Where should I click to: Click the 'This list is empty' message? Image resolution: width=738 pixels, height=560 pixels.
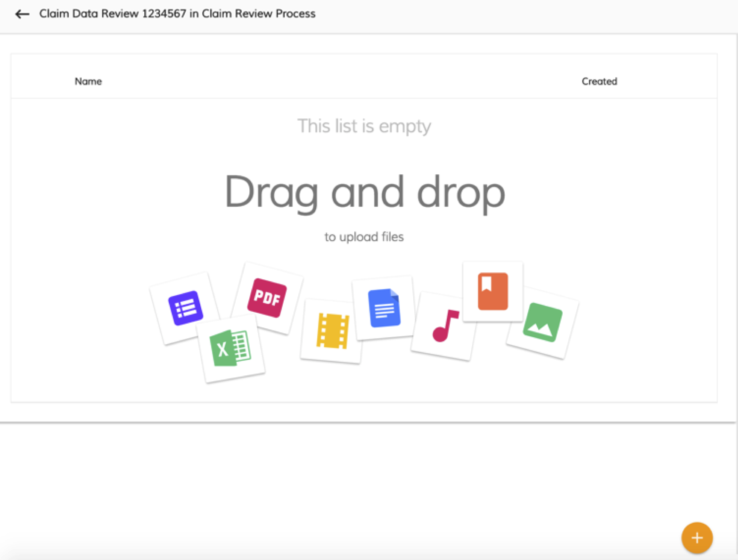coord(364,126)
